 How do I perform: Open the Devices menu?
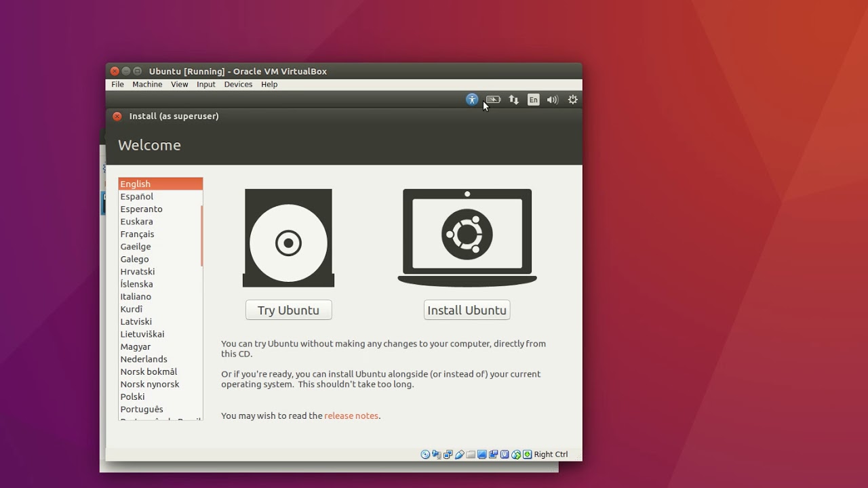[238, 85]
